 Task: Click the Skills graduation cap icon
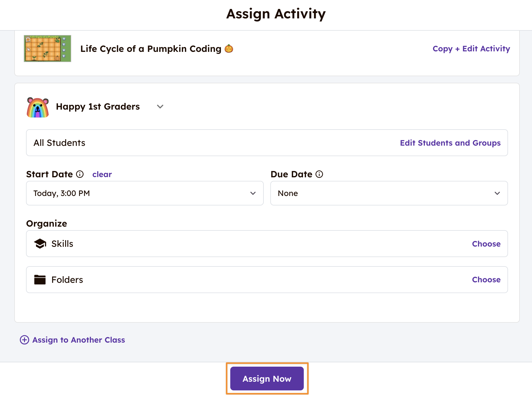[x=40, y=244]
